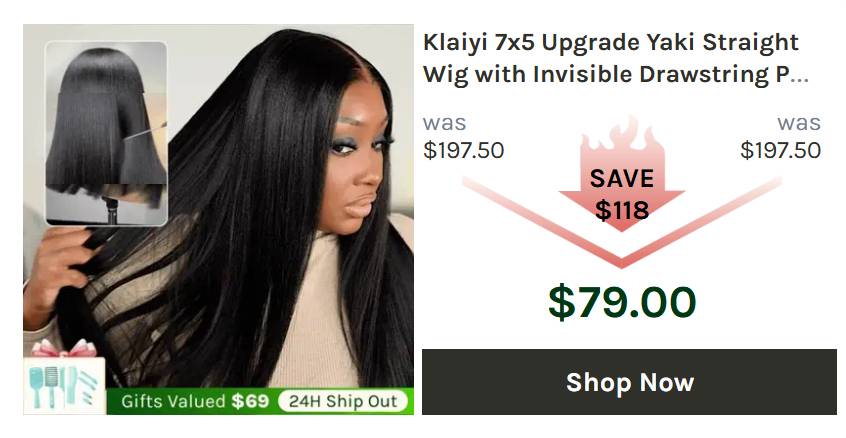Click the left was $197.50 price
The width and height of the screenshot is (846, 438).
tap(463, 137)
